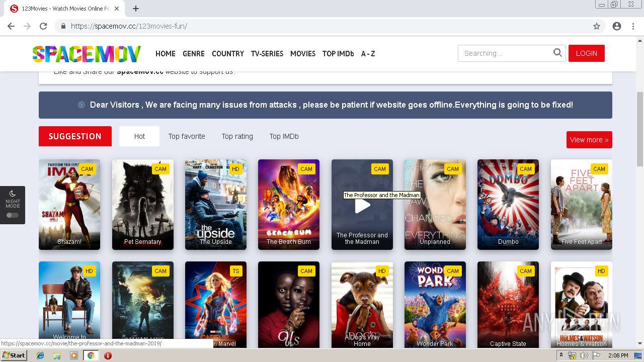Click the red LOGIN button
The image size is (644, 362).
(587, 53)
